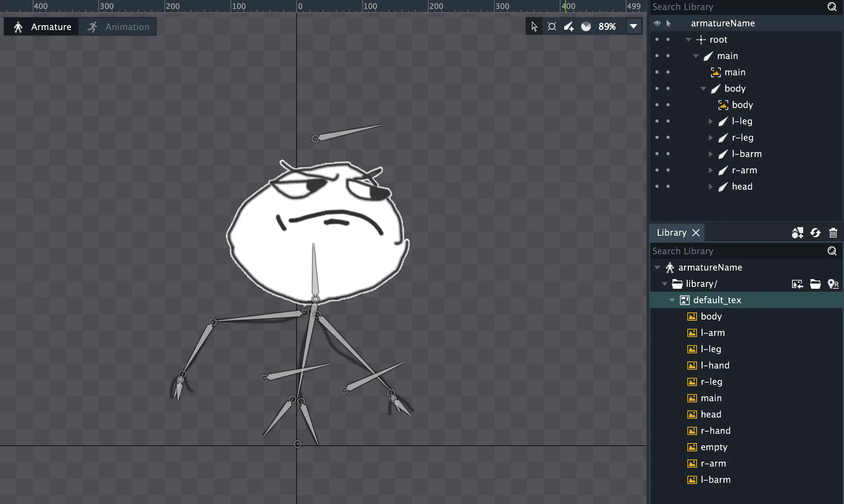
Task: Select the pointer selection tool
Action: click(x=534, y=27)
